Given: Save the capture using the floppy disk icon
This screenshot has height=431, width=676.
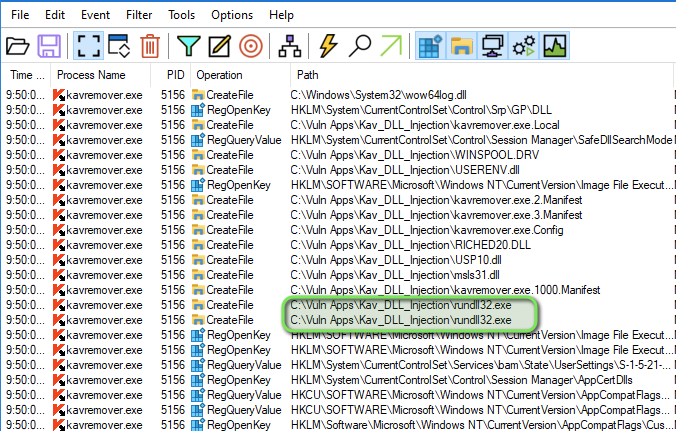Looking at the screenshot, I should pyautogui.click(x=49, y=46).
